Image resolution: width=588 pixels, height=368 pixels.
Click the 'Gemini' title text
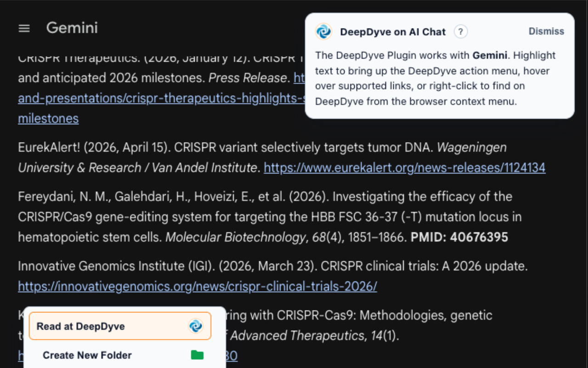[x=72, y=28]
